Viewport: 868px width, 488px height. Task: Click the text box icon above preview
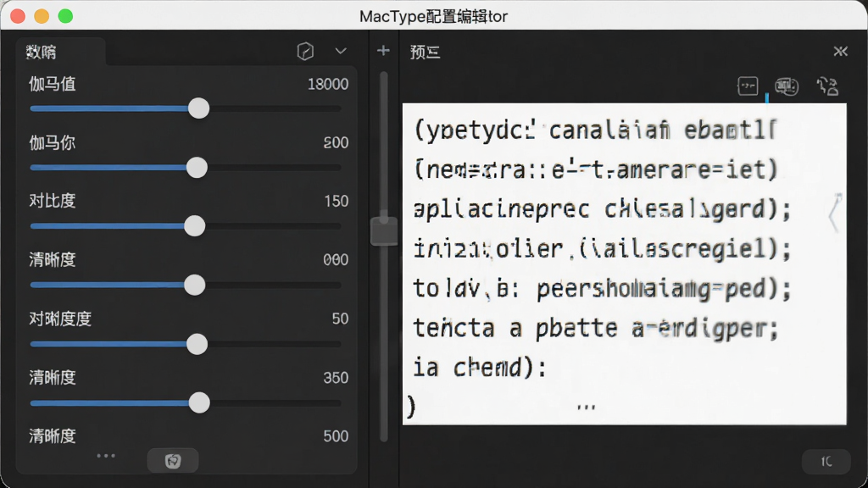748,86
